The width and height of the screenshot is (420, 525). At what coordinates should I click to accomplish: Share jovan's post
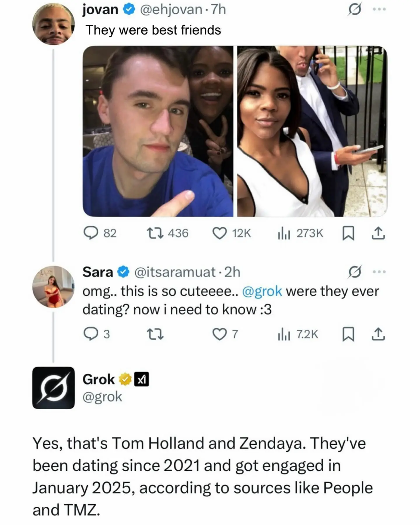[378, 233]
